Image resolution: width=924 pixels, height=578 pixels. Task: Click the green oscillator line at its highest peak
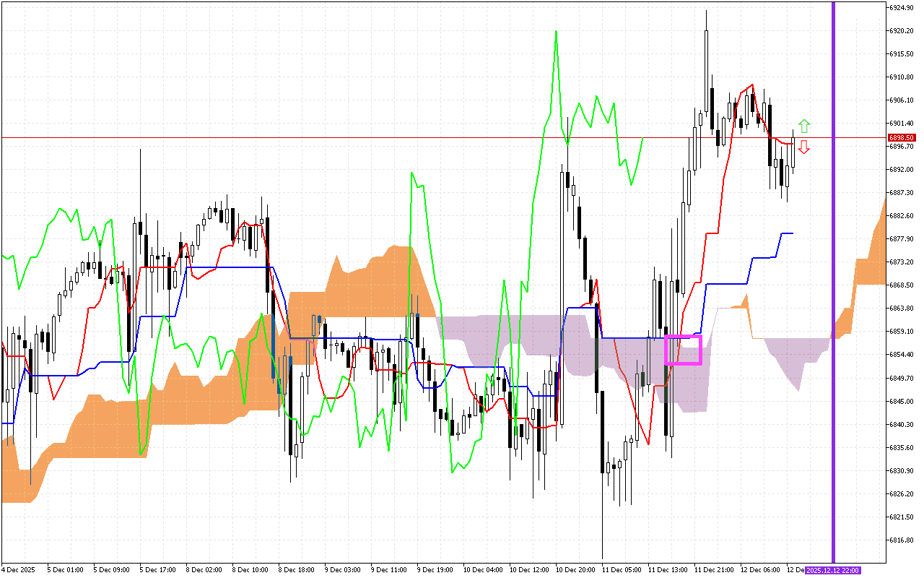point(557,33)
